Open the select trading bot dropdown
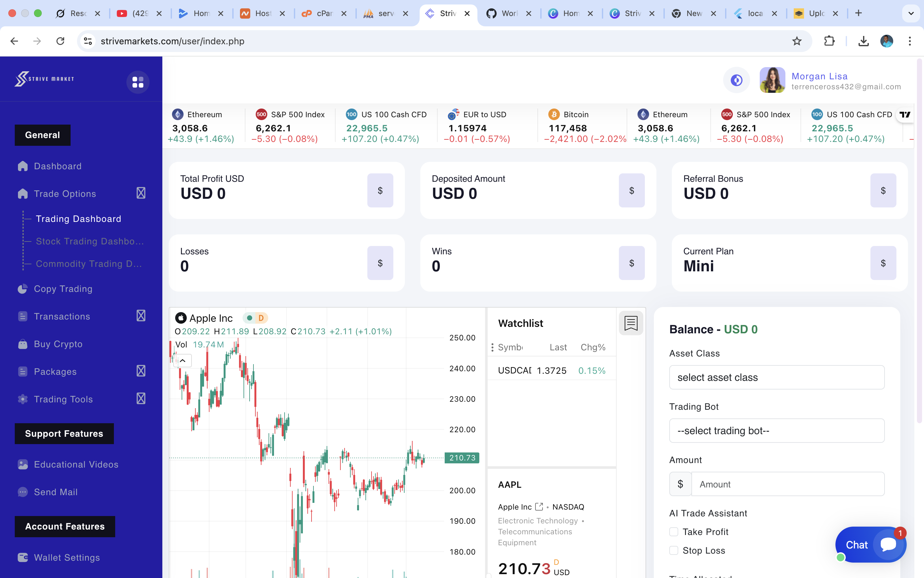The height and width of the screenshot is (578, 924). pos(777,430)
